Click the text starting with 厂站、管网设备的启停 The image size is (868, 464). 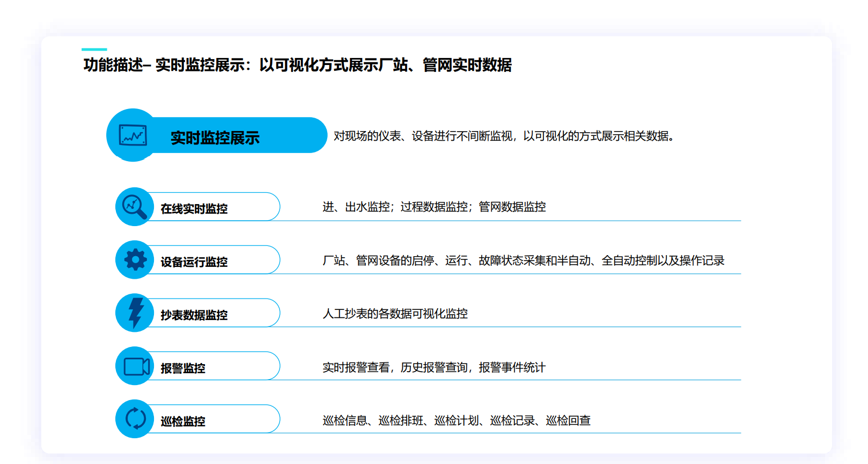click(x=523, y=261)
